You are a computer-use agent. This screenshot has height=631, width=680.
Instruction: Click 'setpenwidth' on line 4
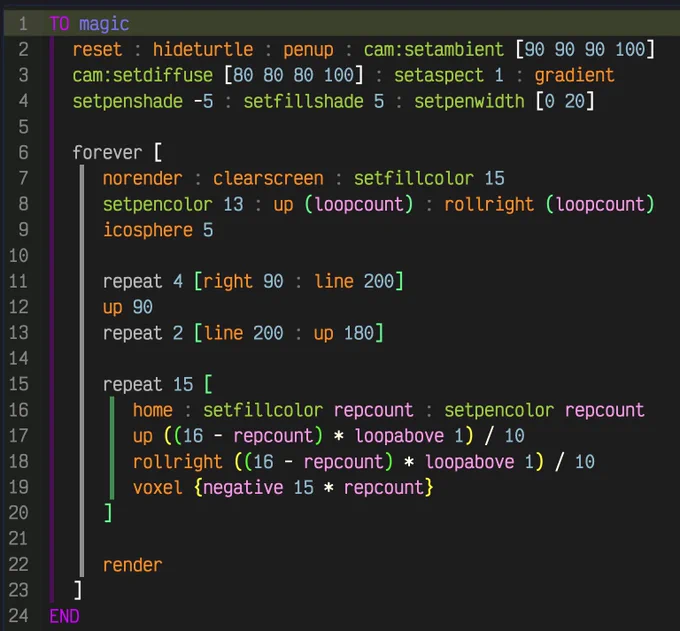[x=469, y=102]
